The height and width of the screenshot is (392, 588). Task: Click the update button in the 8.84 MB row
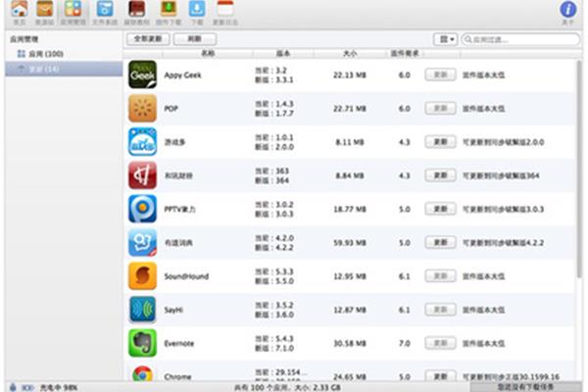[440, 175]
